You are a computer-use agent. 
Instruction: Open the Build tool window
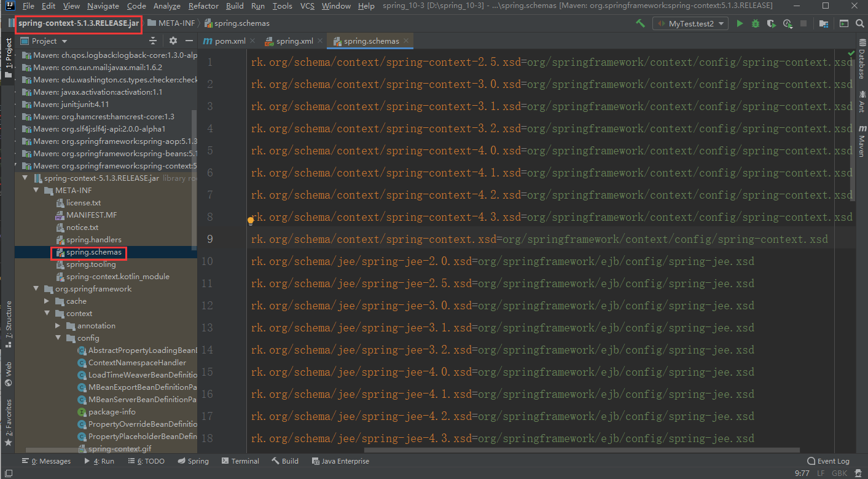click(285, 461)
